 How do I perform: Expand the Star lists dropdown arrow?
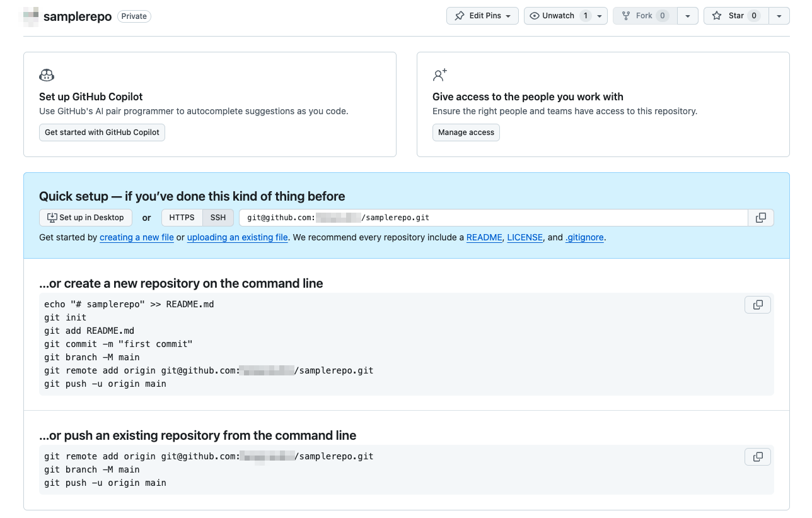(x=779, y=16)
